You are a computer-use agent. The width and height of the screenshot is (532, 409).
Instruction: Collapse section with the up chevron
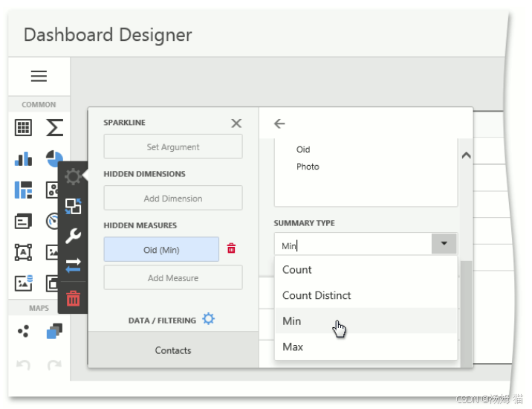[466, 155]
